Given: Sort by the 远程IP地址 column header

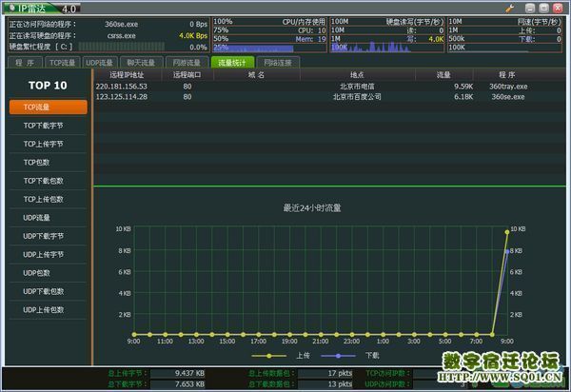Looking at the screenshot, I should 128,75.
